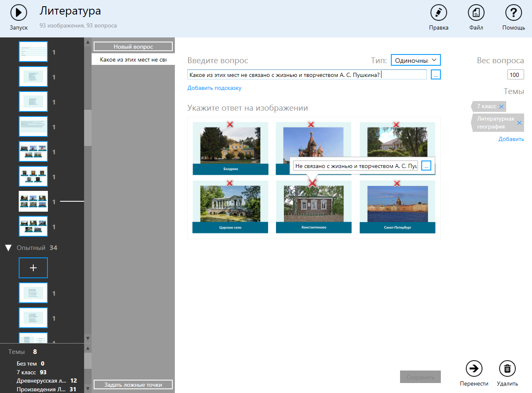
Task: Open Помощь help icon
Action: 513,12
